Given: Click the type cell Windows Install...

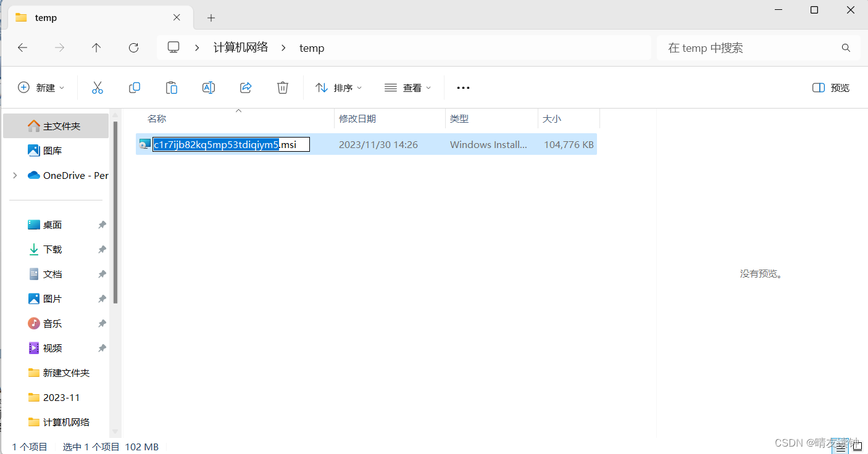Looking at the screenshot, I should point(488,144).
